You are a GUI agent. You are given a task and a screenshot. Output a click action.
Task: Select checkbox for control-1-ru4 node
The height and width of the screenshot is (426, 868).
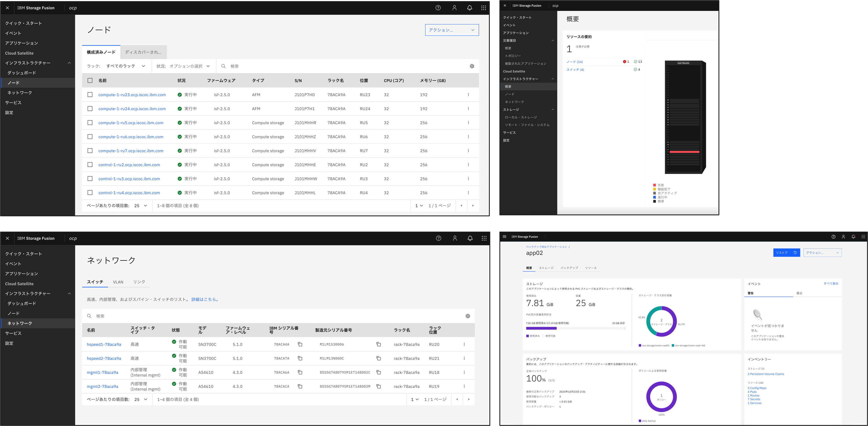[x=90, y=193]
